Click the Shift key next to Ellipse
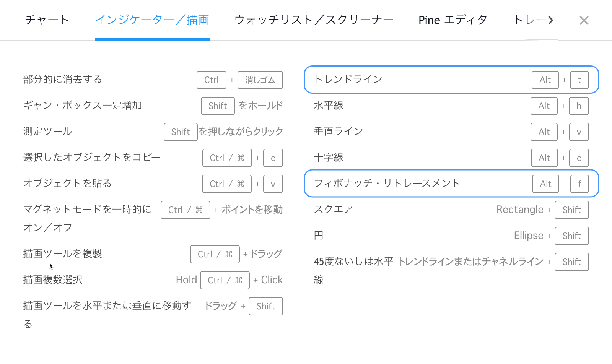The width and height of the screenshot is (612, 364). click(571, 236)
